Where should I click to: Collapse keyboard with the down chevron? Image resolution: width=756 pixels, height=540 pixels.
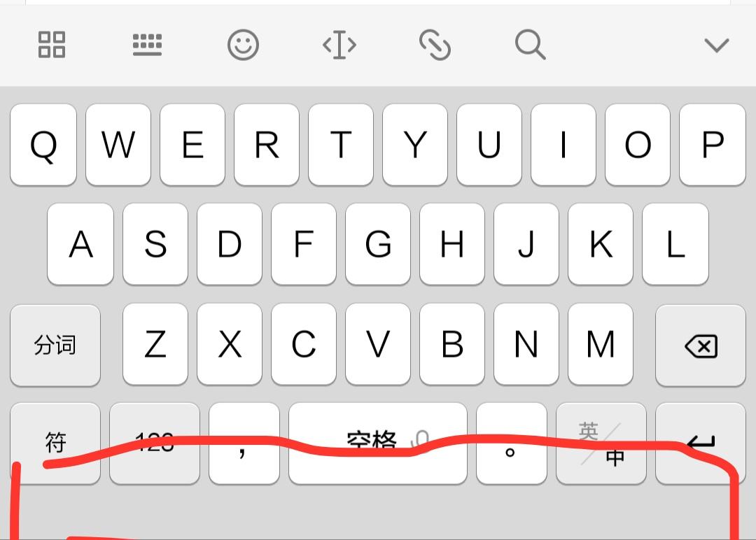[x=717, y=45]
